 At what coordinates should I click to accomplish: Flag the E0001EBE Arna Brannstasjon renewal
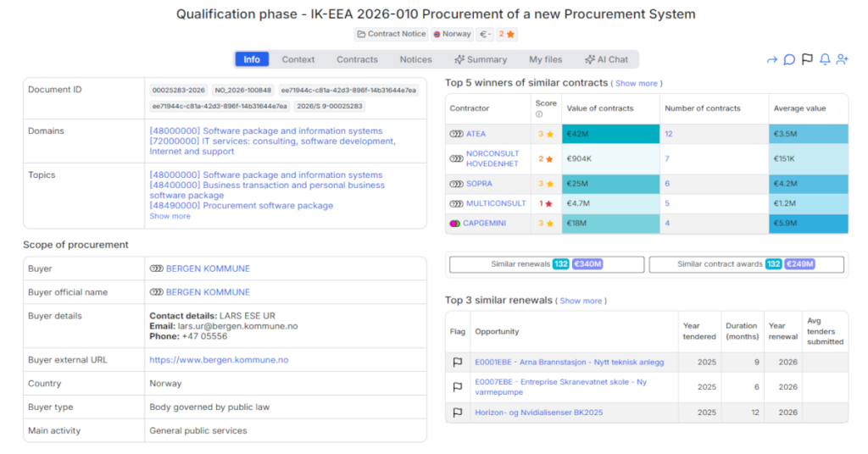457,363
